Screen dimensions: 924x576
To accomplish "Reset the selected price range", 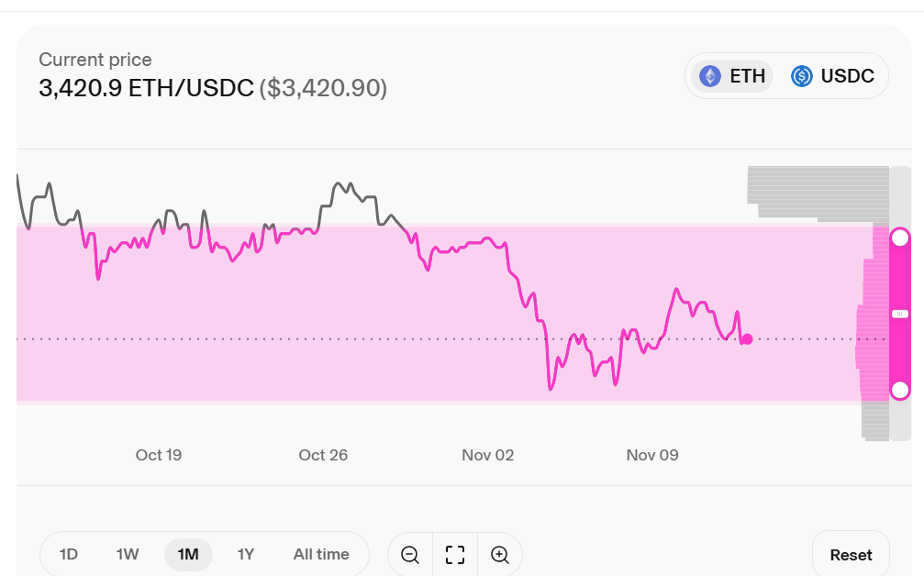I will click(851, 555).
